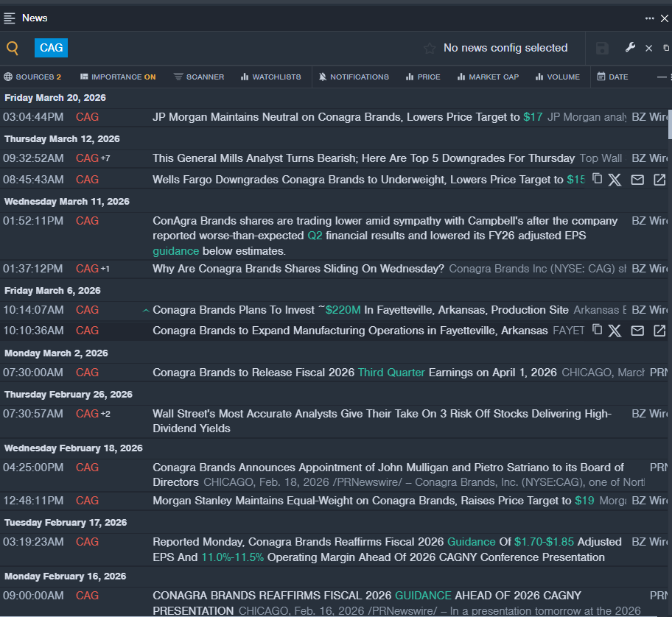
Task: Expand the Date filter picker
Action: coord(612,77)
